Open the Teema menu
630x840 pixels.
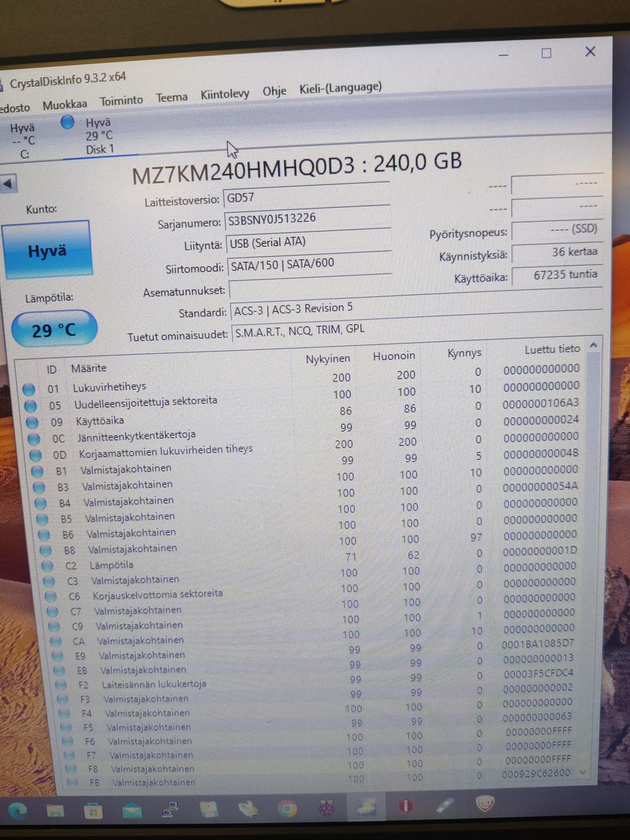(172, 97)
